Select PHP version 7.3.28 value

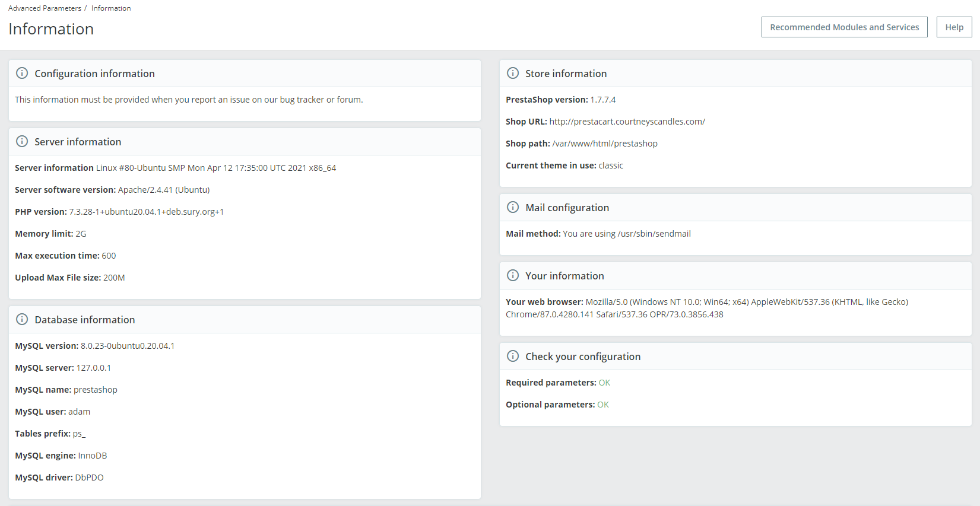pos(147,212)
